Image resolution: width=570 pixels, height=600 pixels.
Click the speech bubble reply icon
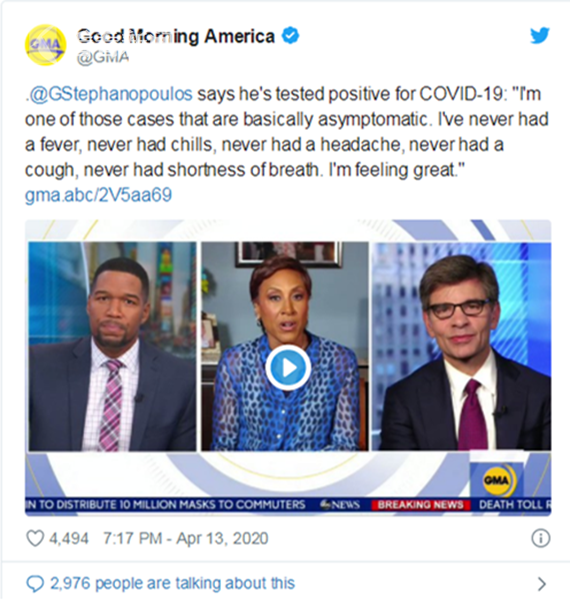coord(35,584)
